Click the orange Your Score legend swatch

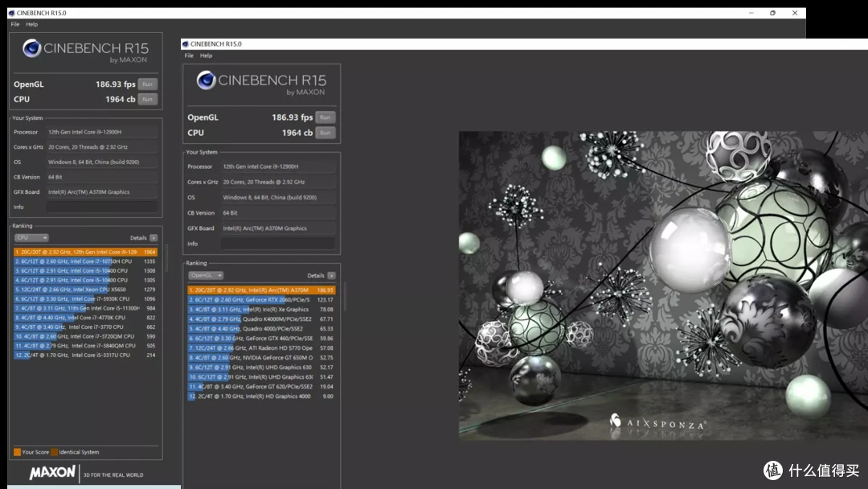click(x=17, y=453)
